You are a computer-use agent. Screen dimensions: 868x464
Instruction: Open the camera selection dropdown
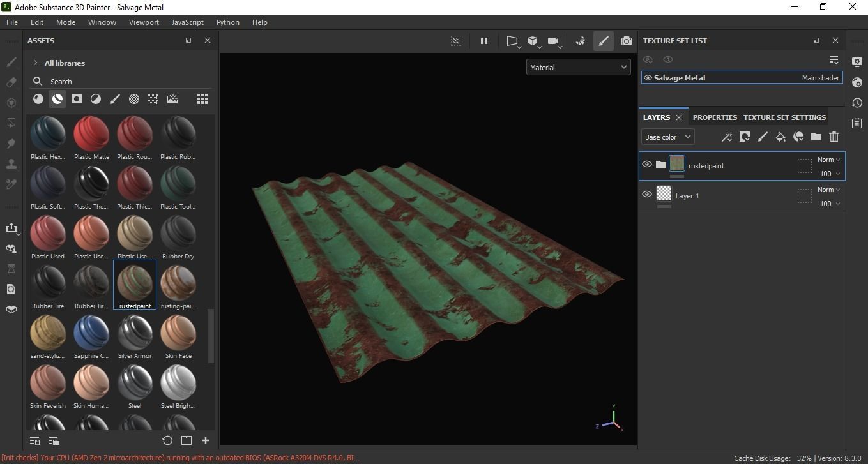pos(554,41)
